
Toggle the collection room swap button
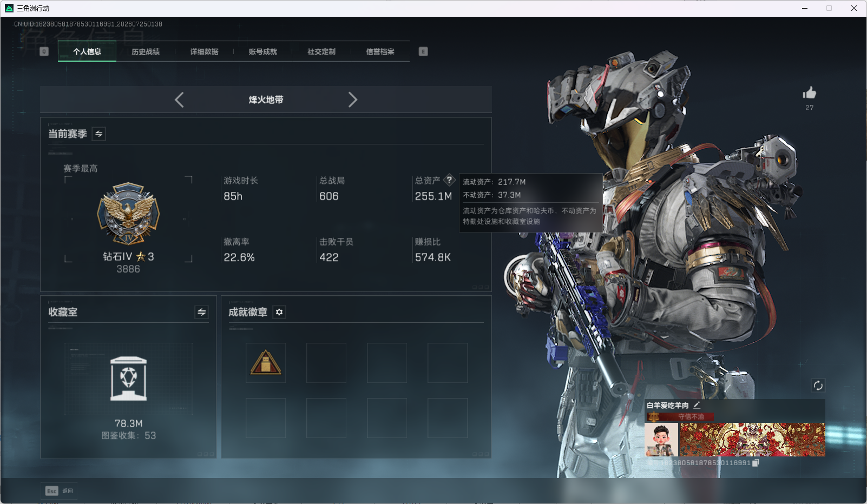coord(201,312)
